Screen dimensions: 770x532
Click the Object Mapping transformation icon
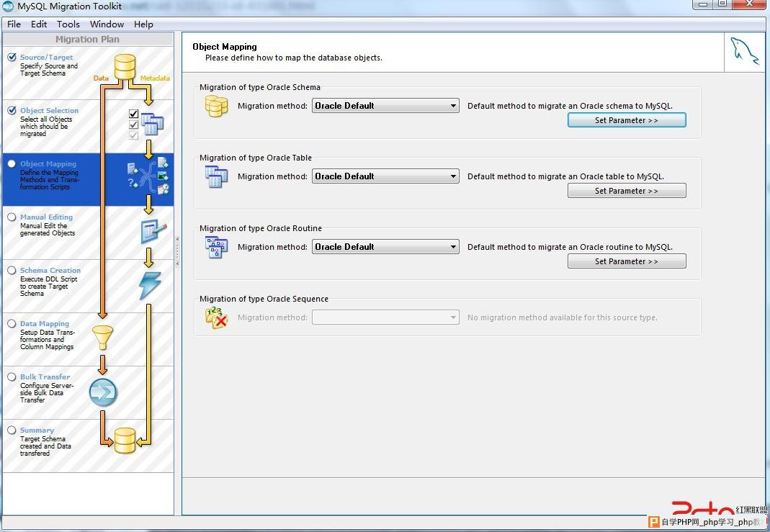coord(148,176)
